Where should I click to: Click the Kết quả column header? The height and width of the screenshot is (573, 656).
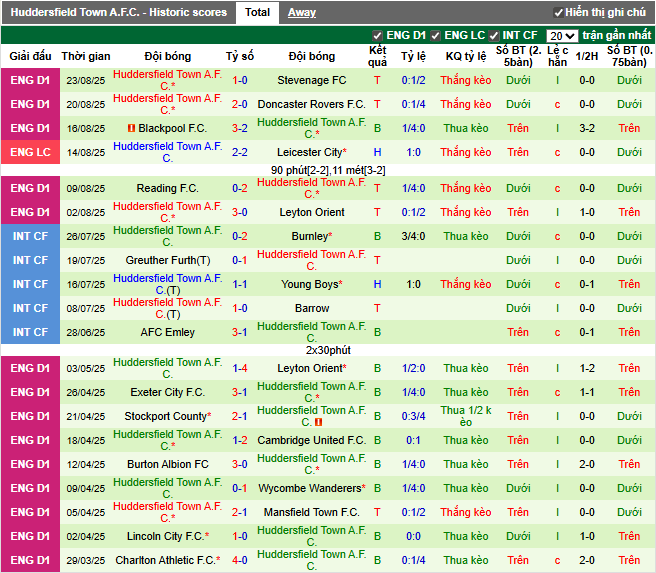click(377, 56)
